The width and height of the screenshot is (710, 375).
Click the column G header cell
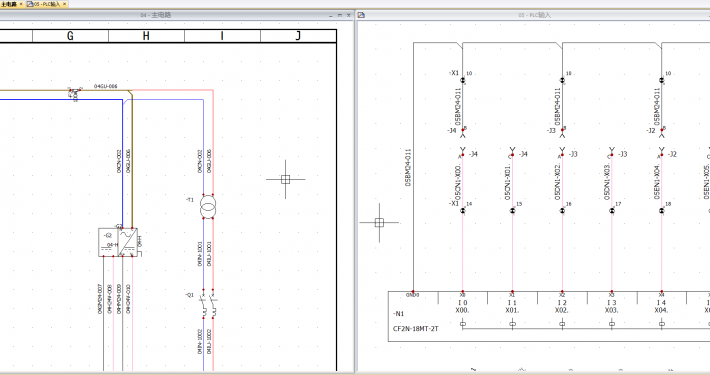click(70, 36)
